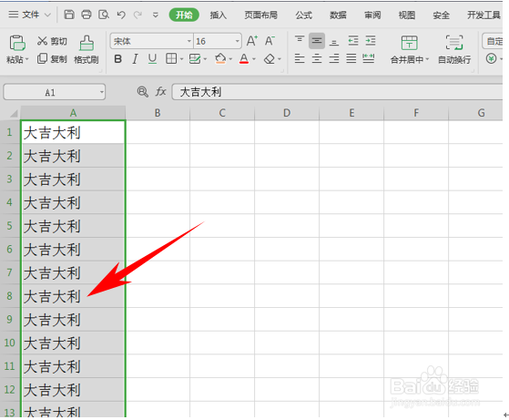
Task: Click the decrease indent icon
Action: point(353,41)
